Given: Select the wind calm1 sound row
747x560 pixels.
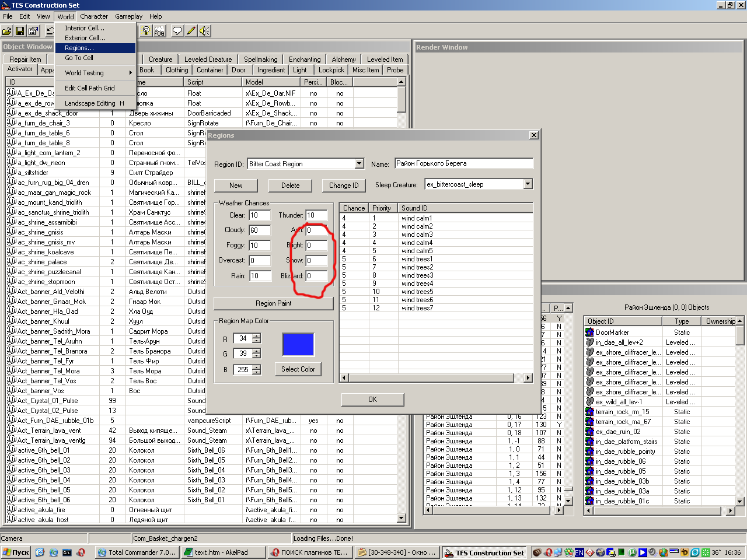Looking at the screenshot, I should point(437,218).
